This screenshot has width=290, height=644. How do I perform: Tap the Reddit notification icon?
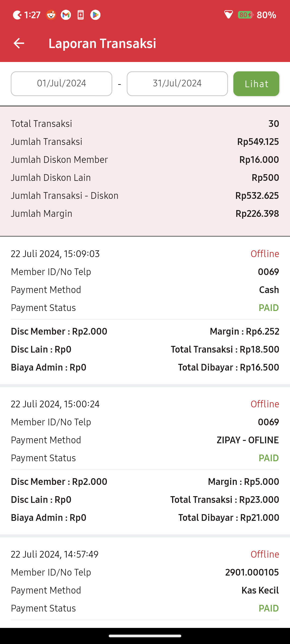click(51, 15)
